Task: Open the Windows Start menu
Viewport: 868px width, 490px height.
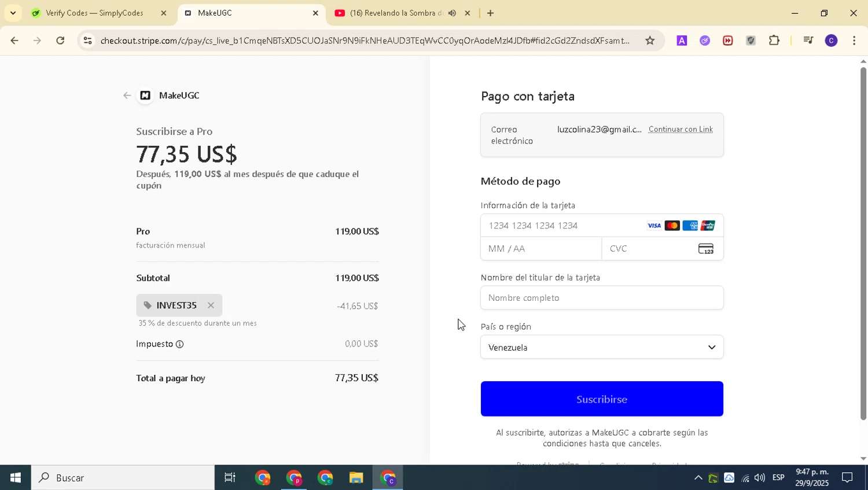Action: coord(16,478)
